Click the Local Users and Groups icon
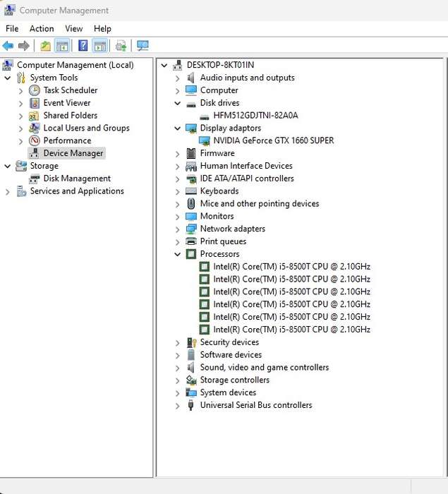 34,128
